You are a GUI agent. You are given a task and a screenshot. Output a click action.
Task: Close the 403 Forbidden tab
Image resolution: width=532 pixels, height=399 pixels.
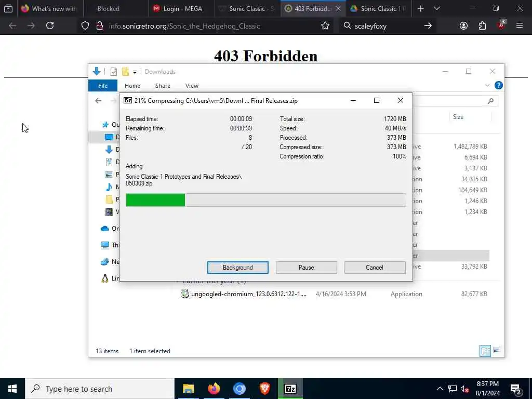tap(338, 9)
